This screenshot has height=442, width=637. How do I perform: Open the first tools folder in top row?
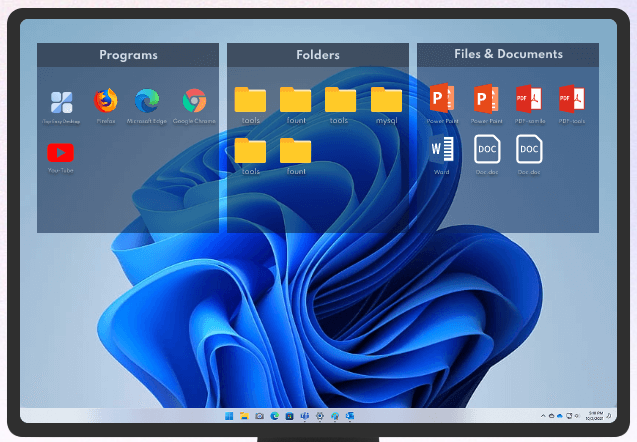tap(250, 100)
